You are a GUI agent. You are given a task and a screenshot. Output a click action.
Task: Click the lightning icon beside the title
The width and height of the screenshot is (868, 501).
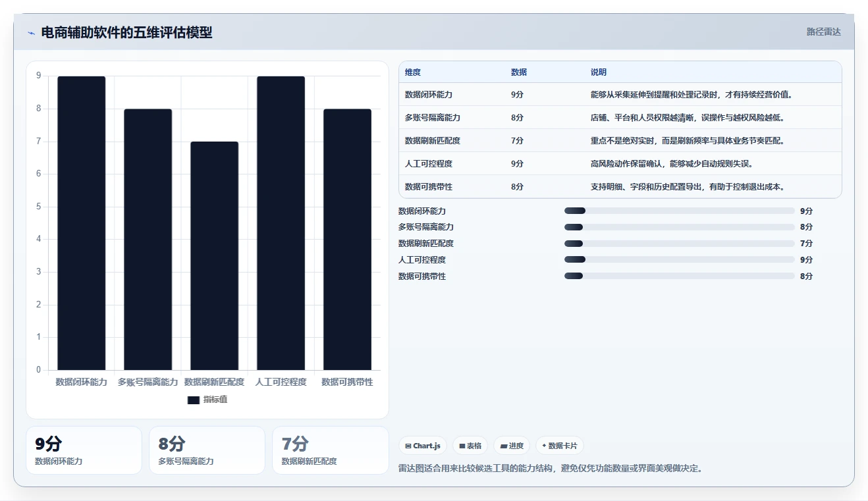tap(32, 33)
